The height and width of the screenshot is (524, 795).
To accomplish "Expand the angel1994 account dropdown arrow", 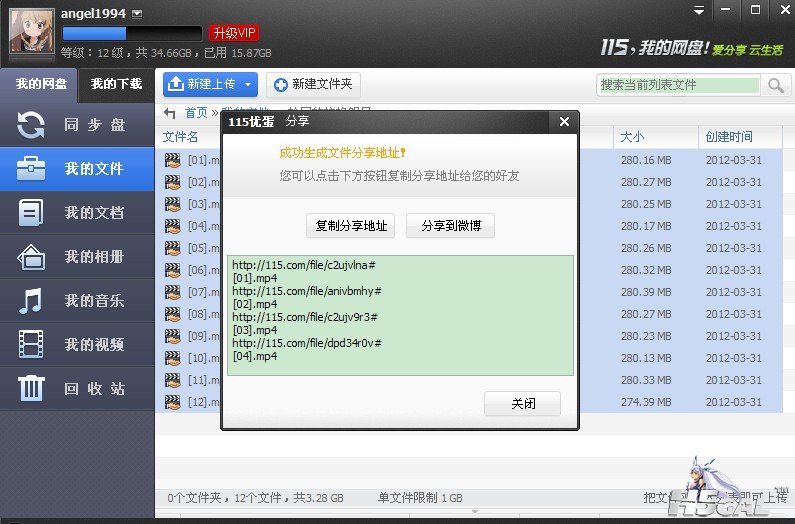I will [138, 14].
